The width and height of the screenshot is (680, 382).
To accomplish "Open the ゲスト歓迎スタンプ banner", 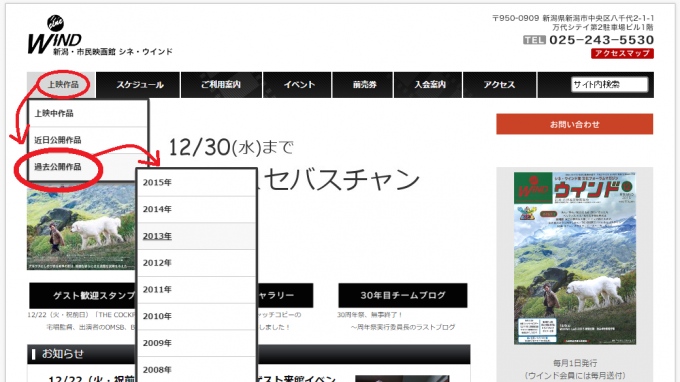I will 83,296.
